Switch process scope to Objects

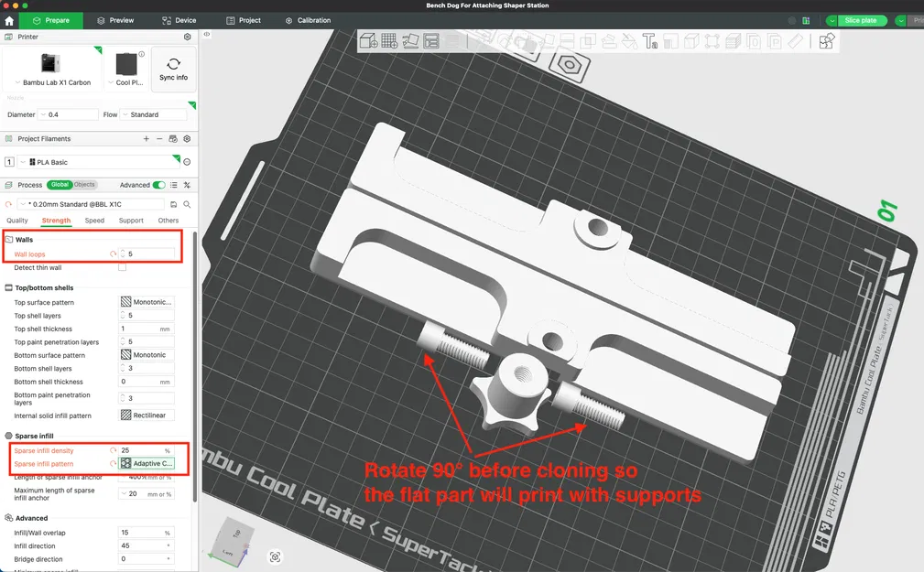(x=84, y=185)
